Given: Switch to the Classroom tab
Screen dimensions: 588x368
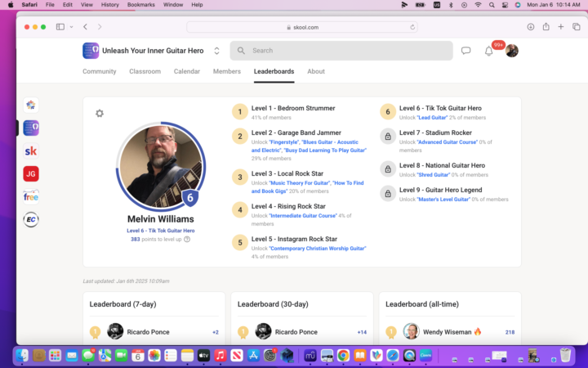Looking at the screenshot, I should point(145,72).
